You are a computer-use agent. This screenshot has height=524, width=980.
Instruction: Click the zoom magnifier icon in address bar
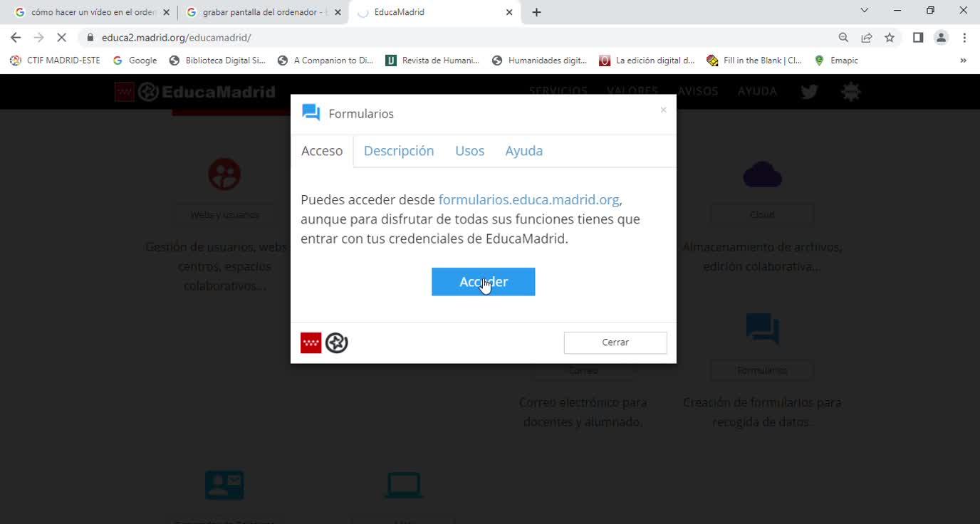(x=843, y=38)
